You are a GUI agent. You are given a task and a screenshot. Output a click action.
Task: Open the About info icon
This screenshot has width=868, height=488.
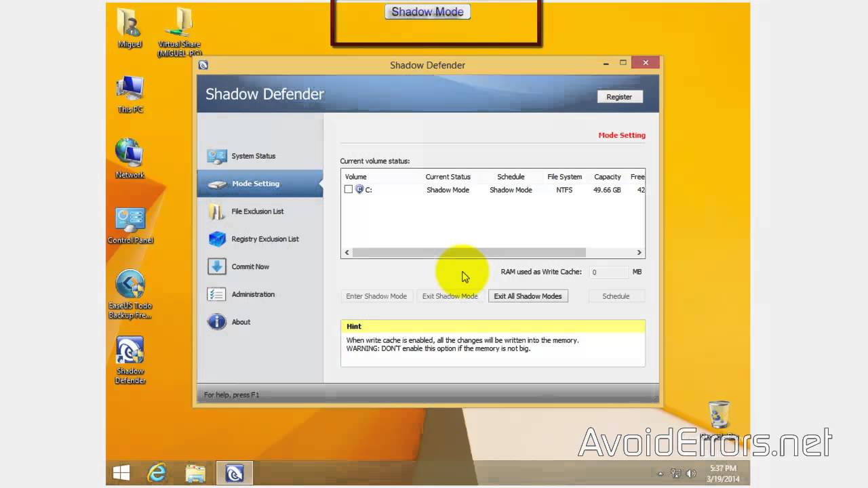pyautogui.click(x=217, y=322)
